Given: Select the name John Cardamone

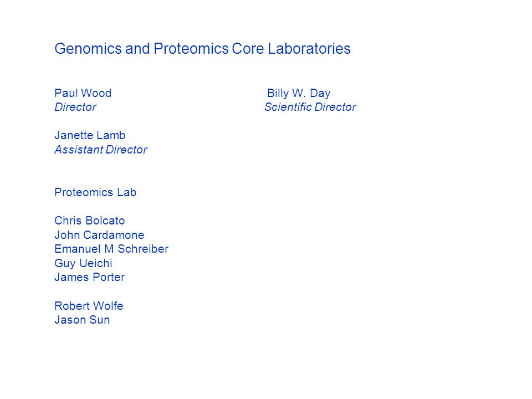Looking at the screenshot, I should [99, 235].
